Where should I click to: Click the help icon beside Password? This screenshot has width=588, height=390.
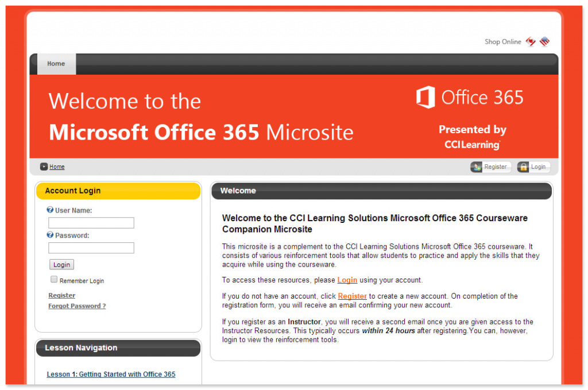pyautogui.click(x=50, y=234)
